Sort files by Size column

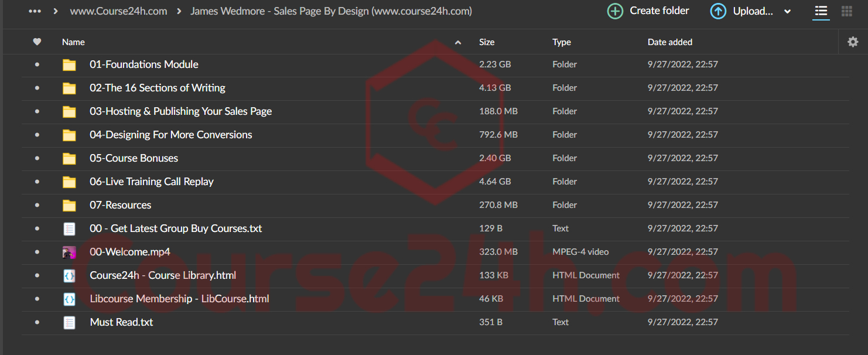click(487, 42)
